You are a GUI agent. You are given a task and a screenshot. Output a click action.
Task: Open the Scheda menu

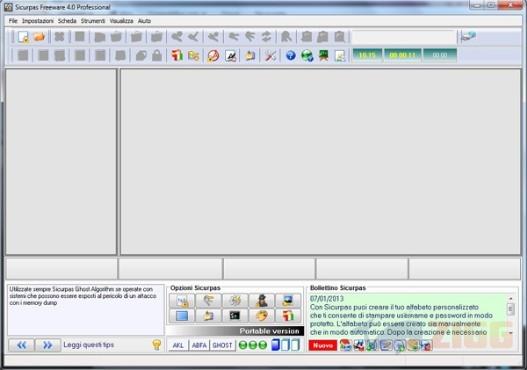pos(67,21)
